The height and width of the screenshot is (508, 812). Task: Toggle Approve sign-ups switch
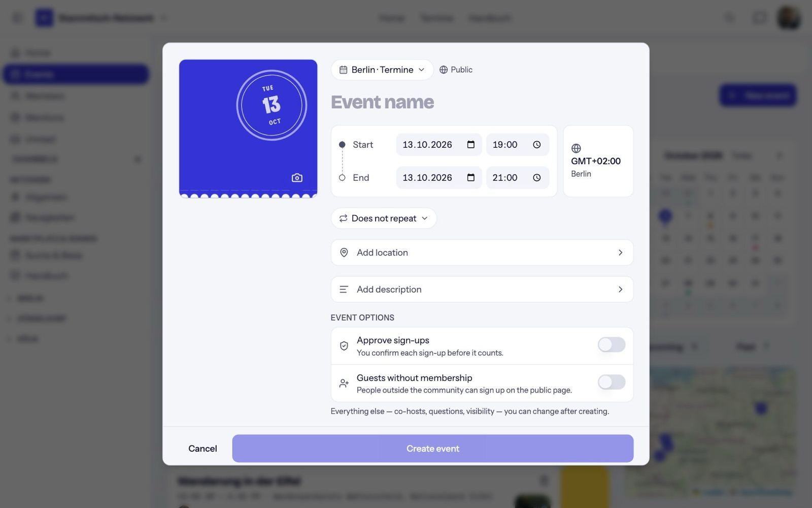click(x=612, y=345)
